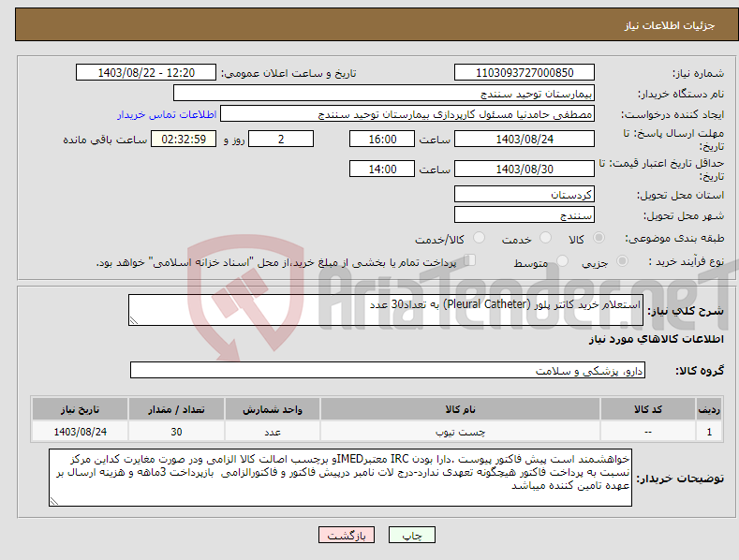Toggle the اسناد خزانه اسلامی payment checkbox
This screenshot has width=739, height=560.
click(x=470, y=260)
